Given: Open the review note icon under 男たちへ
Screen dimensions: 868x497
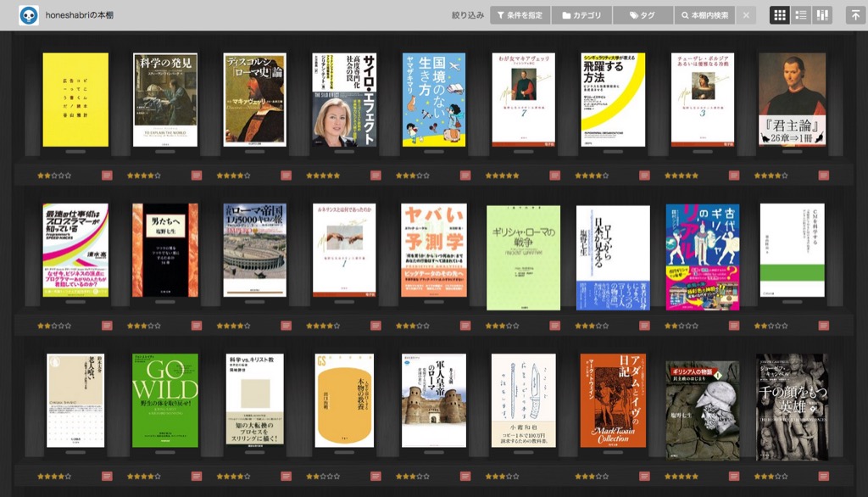Looking at the screenshot, I should [197, 326].
